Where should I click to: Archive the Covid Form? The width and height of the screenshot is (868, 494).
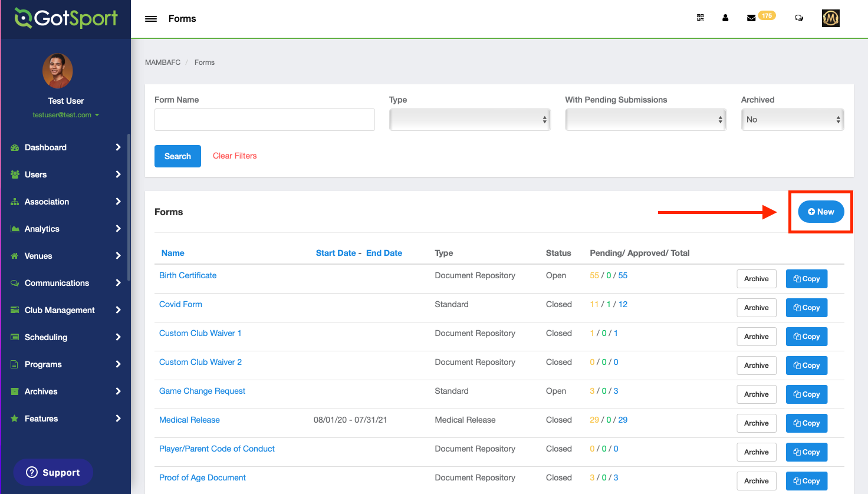pyautogui.click(x=757, y=308)
